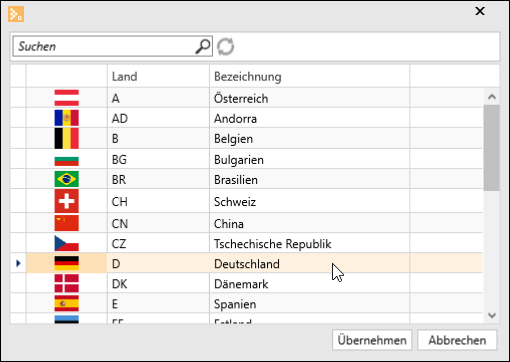The width and height of the screenshot is (510, 362).
Task: Select the Bulgarien row
Action: coord(247,159)
